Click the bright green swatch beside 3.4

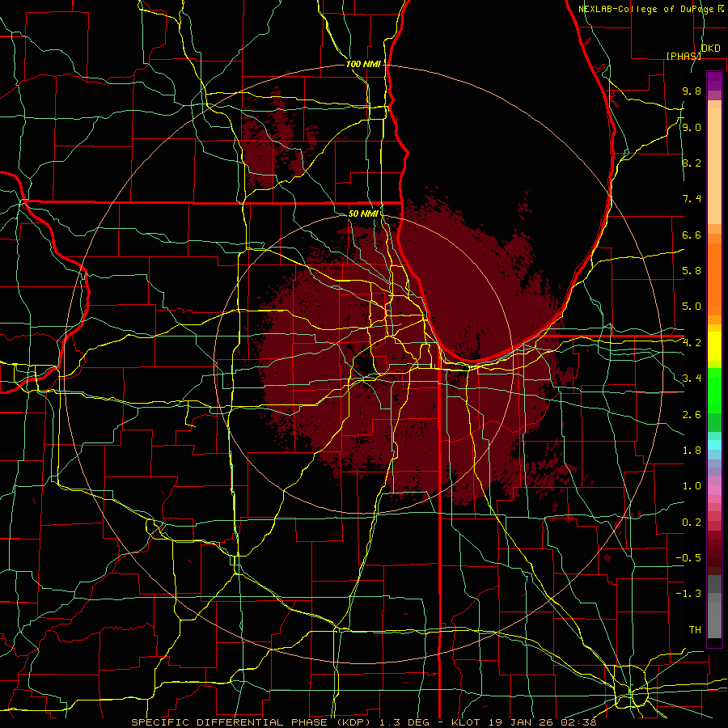pos(714,390)
